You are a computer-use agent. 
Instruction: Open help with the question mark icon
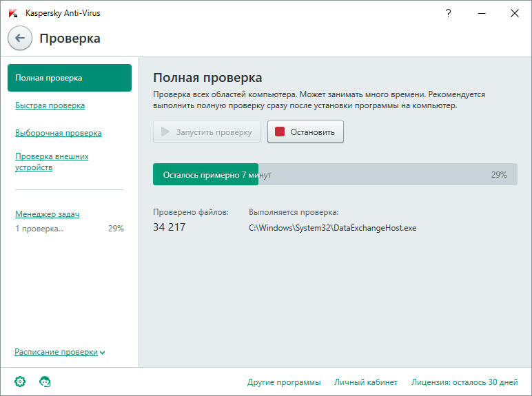(448, 13)
